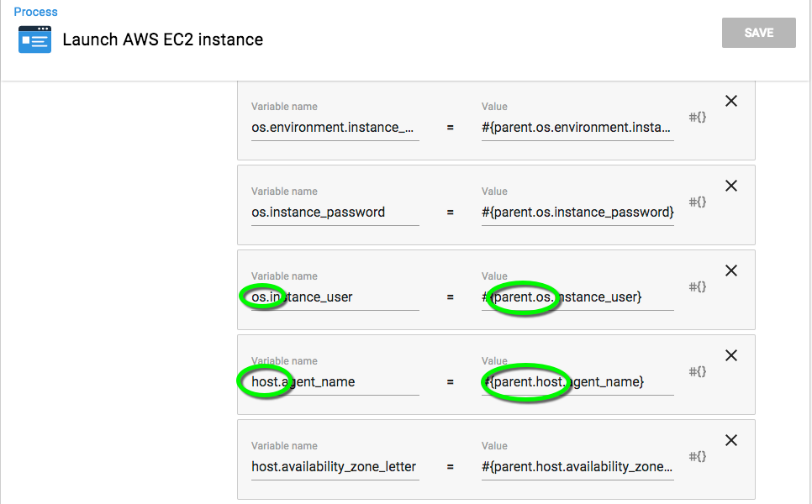Edit the host.agent_name variable name field

point(335,382)
